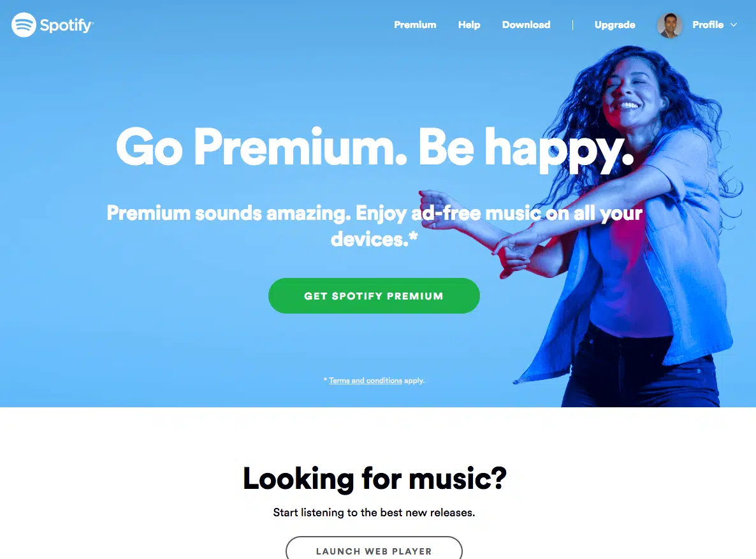The height and width of the screenshot is (559, 756).
Task: Click the Looking for music? heading
Action: [375, 479]
